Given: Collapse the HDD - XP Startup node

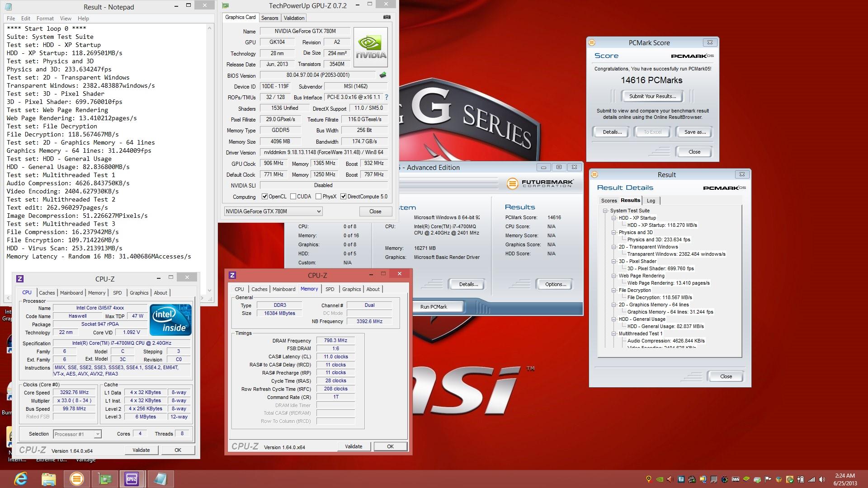Looking at the screenshot, I should click(614, 218).
